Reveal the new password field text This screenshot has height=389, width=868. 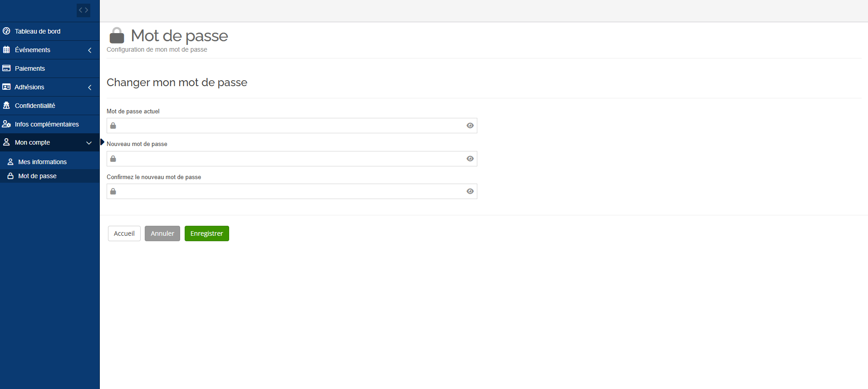point(470,159)
